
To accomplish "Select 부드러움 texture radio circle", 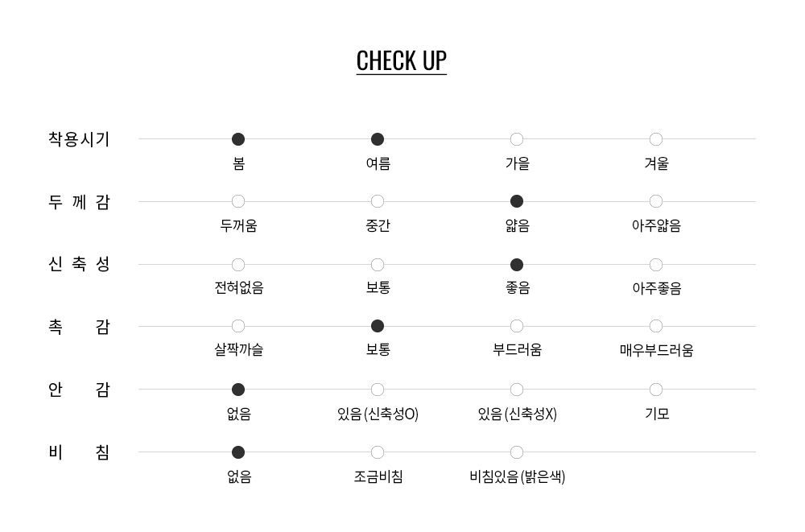I will tap(517, 326).
